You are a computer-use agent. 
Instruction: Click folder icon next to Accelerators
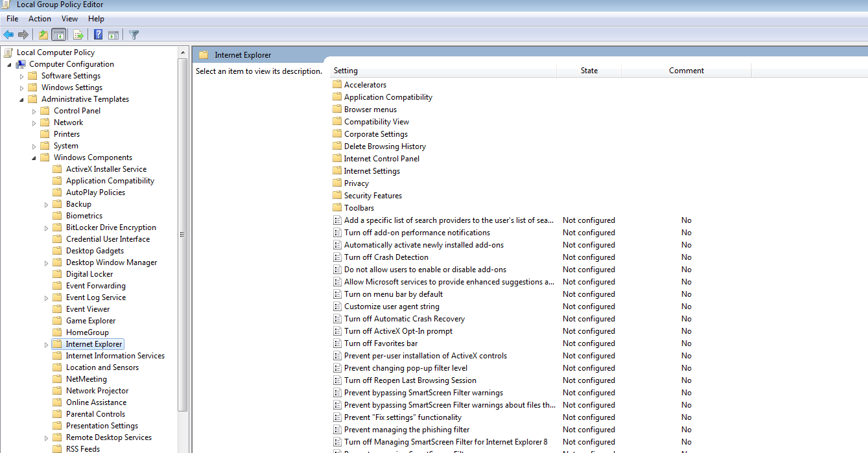click(337, 85)
